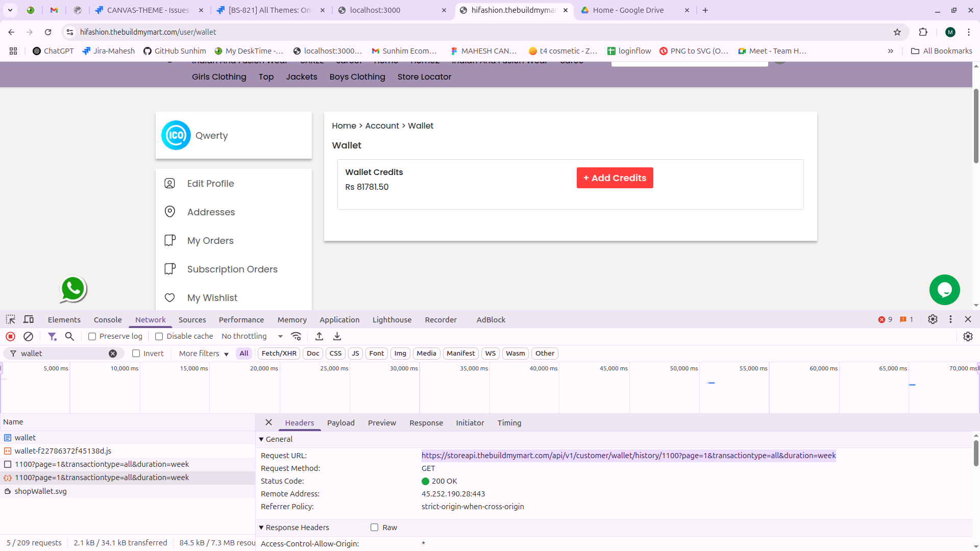Open network conditions wifi icon
Image resolution: width=980 pixels, height=551 pixels.
tap(296, 336)
